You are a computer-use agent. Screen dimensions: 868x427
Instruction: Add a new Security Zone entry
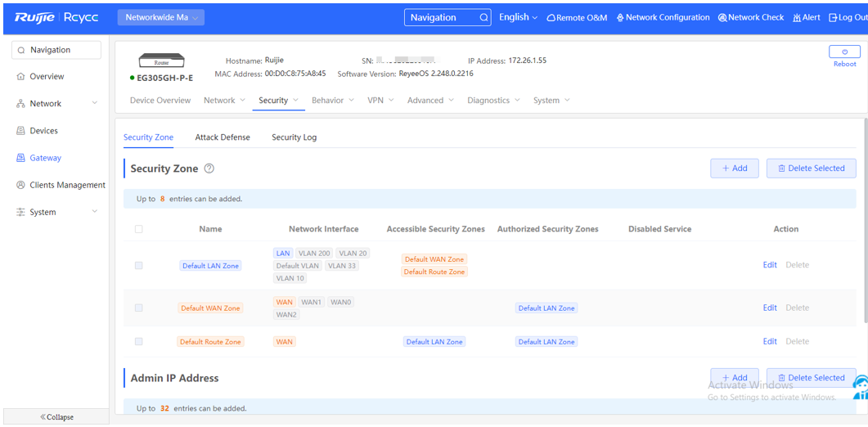pos(735,169)
